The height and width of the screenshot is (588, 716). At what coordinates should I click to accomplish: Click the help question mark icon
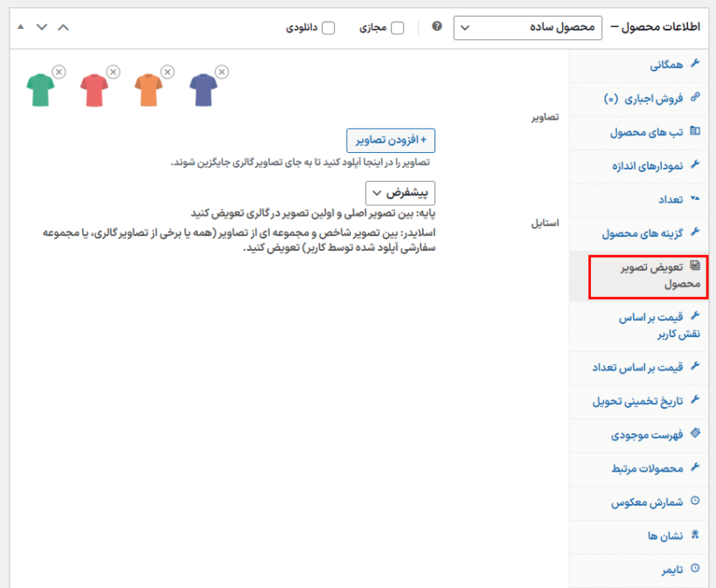(x=437, y=27)
